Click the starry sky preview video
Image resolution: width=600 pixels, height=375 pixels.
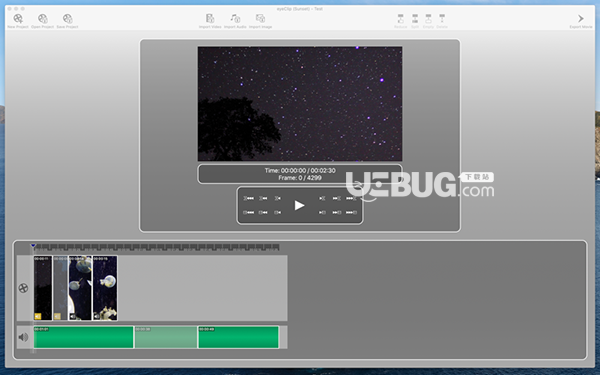coord(300,104)
